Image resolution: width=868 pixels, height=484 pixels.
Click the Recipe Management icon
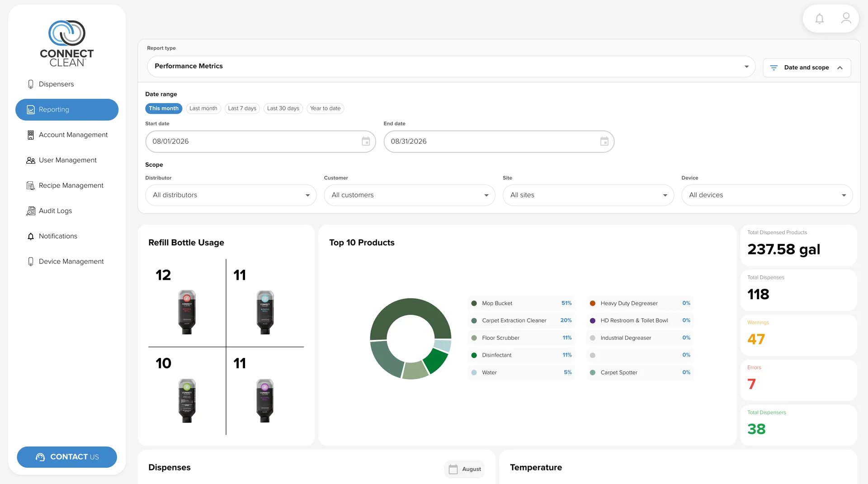31,186
